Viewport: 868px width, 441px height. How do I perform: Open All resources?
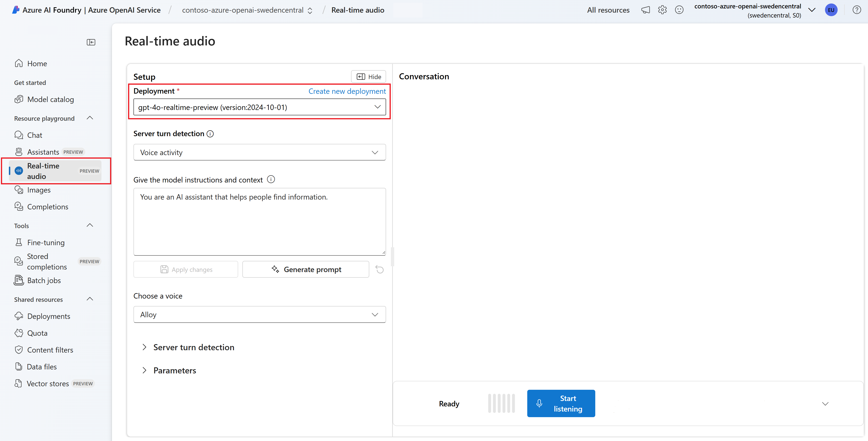(608, 10)
